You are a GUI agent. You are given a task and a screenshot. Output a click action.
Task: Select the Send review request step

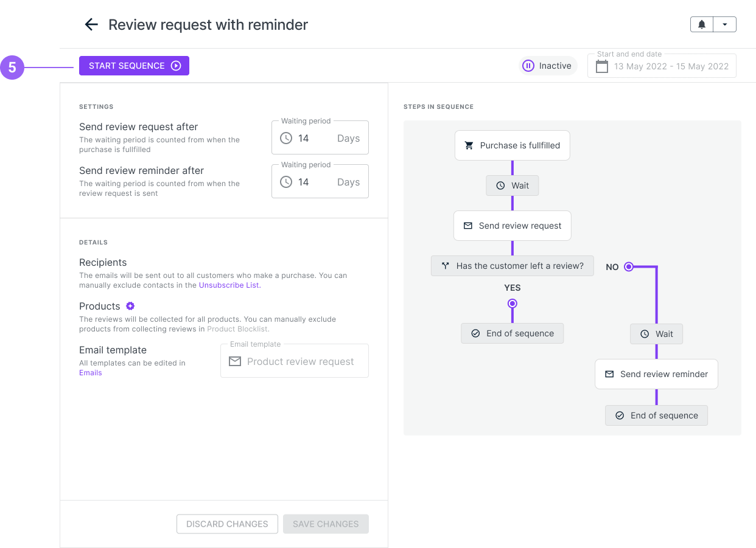coord(512,226)
